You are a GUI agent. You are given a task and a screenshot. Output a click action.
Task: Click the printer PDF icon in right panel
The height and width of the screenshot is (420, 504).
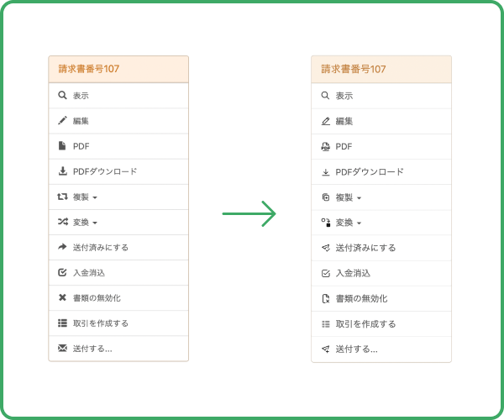pyautogui.click(x=325, y=146)
